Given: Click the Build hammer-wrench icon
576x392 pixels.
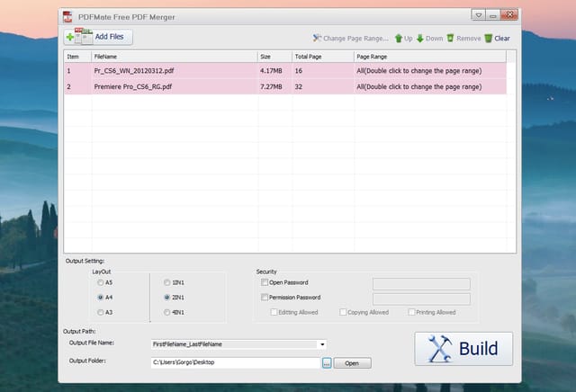Looking at the screenshot, I should pyautogui.click(x=439, y=348).
